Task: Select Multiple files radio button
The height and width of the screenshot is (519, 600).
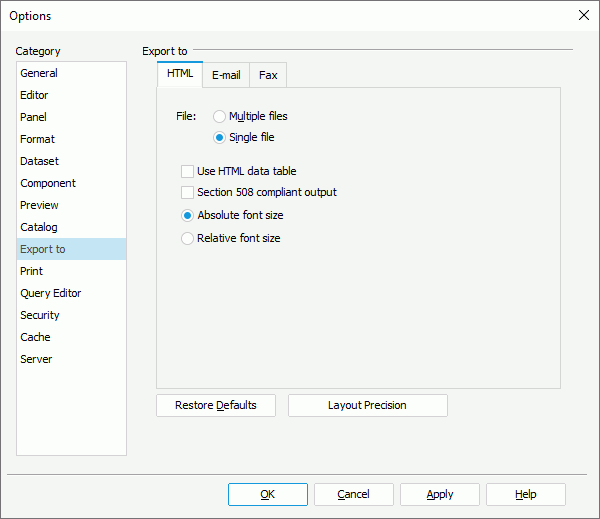Action: [x=250, y=116]
